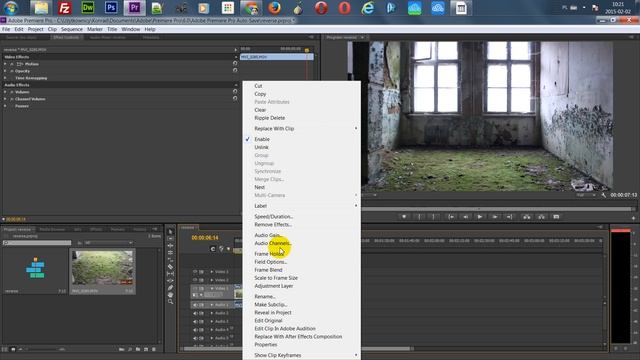Click Program monitor scrub bar
Screen dimensions: 640x360
pos(496,209)
